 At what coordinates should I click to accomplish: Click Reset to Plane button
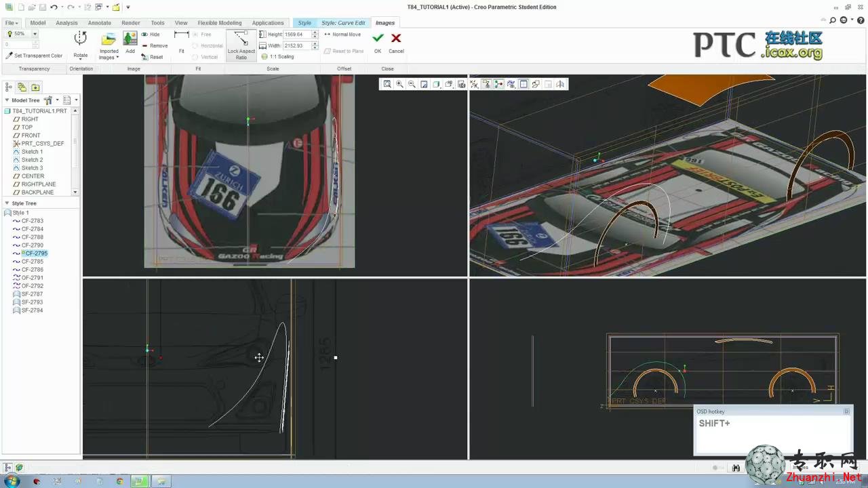344,51
